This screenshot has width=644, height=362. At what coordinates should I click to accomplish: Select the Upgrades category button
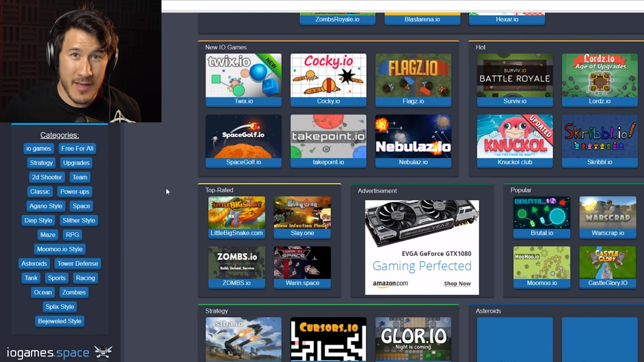tap(76, 163)
